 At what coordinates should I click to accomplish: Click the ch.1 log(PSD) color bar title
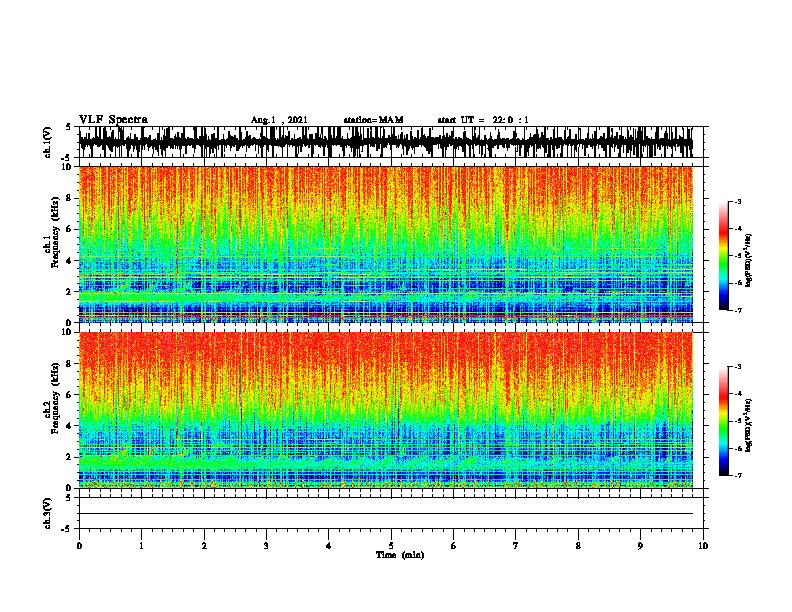tap(749, 260)
